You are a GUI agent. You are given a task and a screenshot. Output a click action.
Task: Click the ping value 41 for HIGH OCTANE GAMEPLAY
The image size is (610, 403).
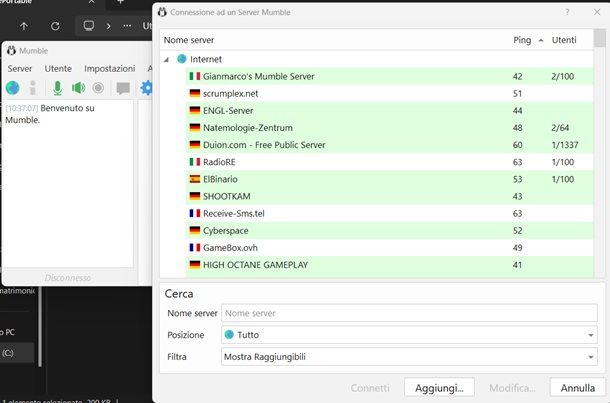pyautogui.click(x=517, y=265)
